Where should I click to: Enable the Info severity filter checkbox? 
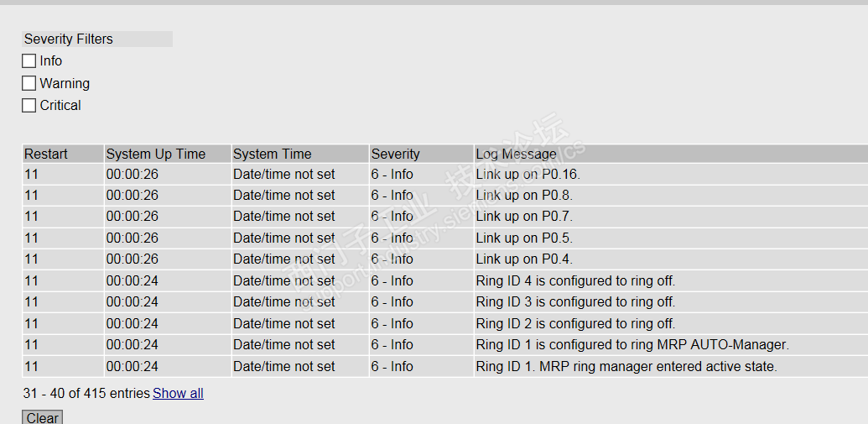(x=29, y=61)
